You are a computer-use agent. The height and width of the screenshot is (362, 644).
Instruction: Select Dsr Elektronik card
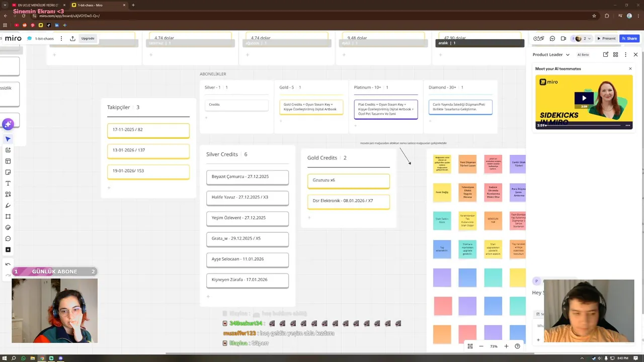click(349, 201)
